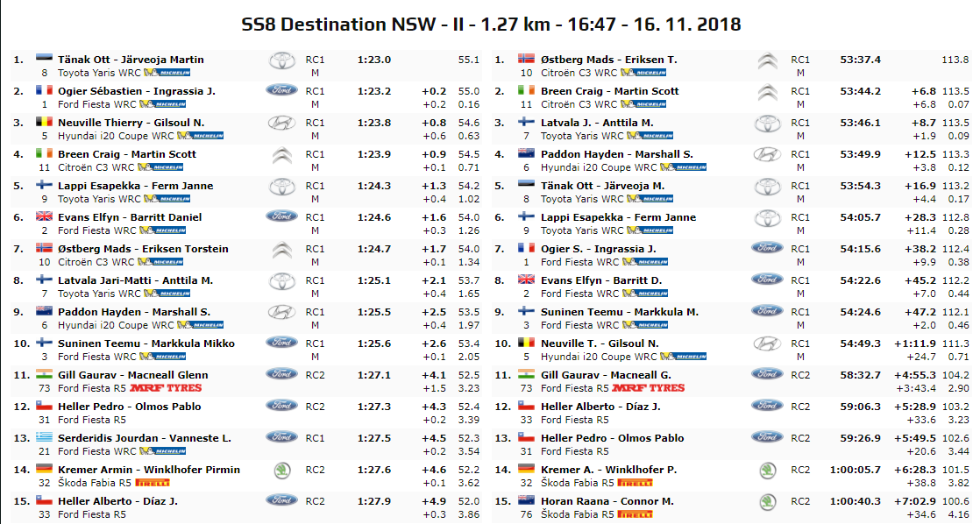Open Ogier Sébastien - Ingrassia J. crew link
980x524 pixels.
(x=137, y=91)
